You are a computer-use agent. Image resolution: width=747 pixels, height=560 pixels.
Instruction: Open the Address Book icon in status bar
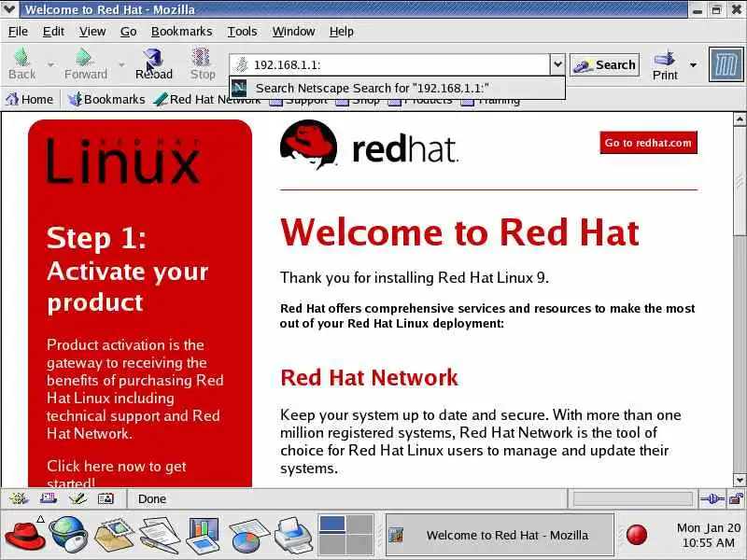click(x=106, y=498)
